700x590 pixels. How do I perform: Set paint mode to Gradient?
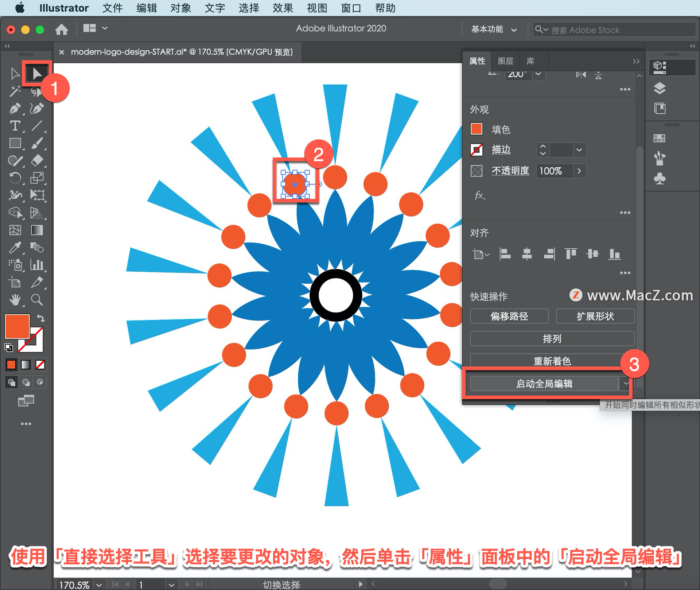click(x=26, y=365)
